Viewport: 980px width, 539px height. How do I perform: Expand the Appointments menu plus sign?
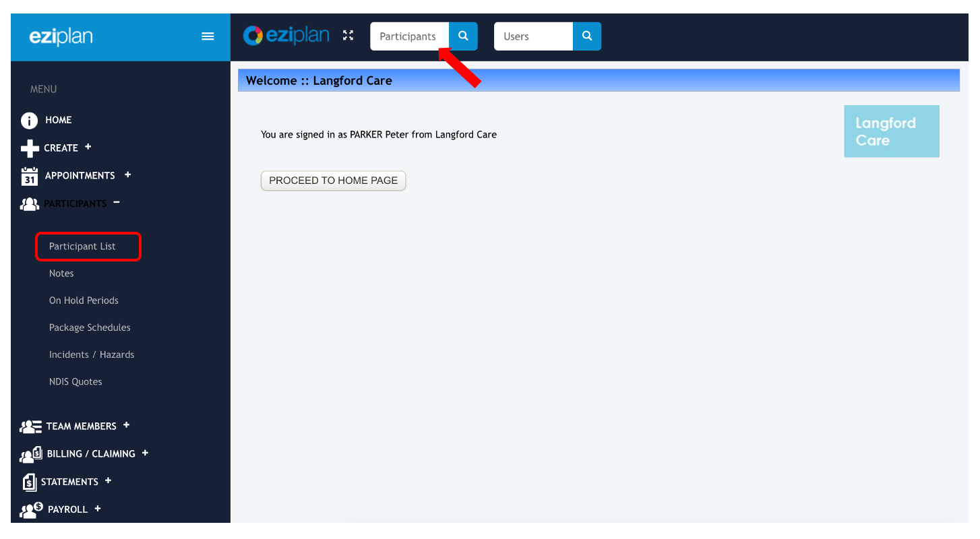click(x=127, y=175)
